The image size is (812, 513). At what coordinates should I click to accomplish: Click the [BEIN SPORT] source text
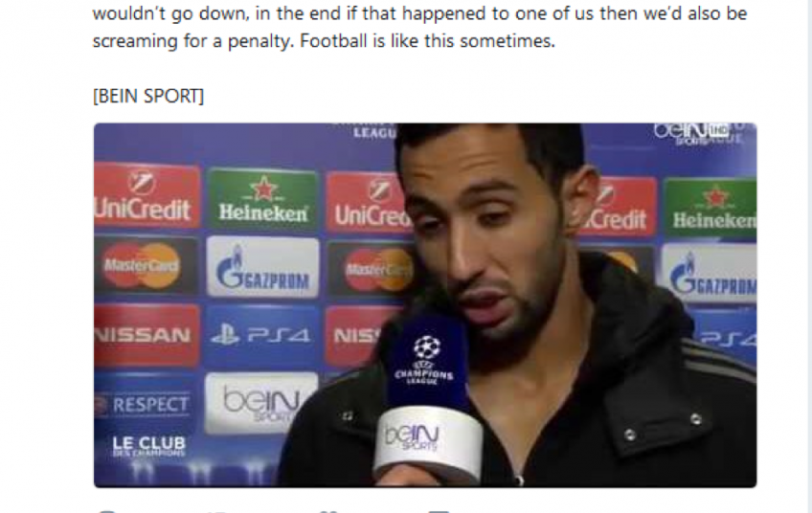tap(148, 96)
